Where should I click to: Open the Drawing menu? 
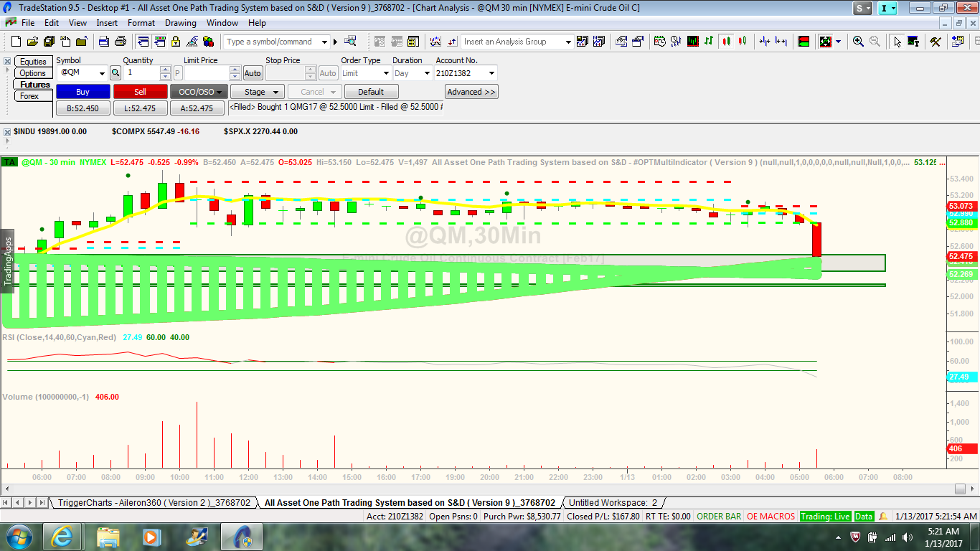(180, 23)
